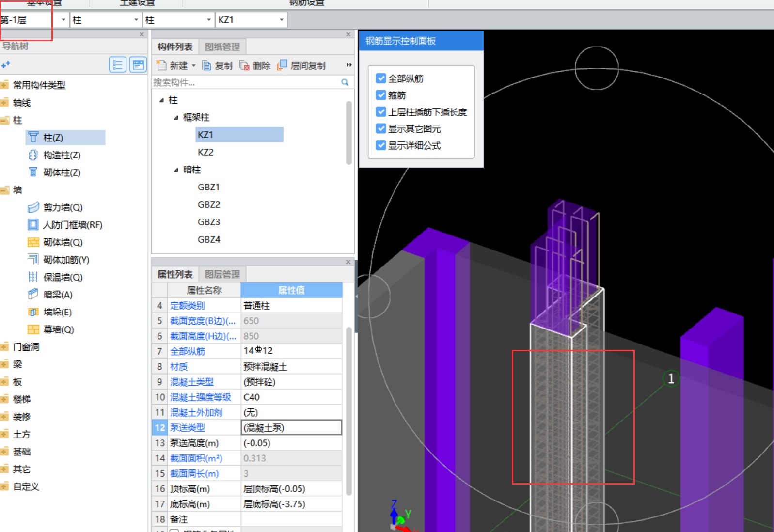Select the 剪力墙(Q) shear wall icon
The width and height of the screenshot is (774, 532).
[33, 207]
